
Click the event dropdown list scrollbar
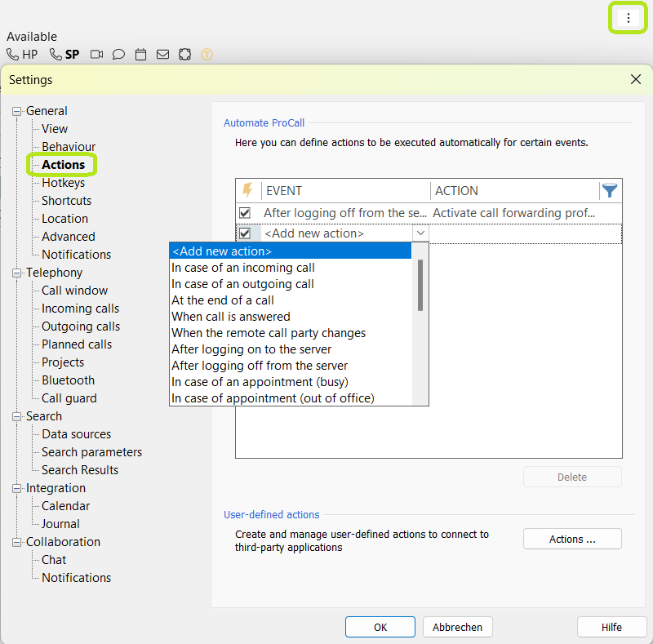point(420,286)
